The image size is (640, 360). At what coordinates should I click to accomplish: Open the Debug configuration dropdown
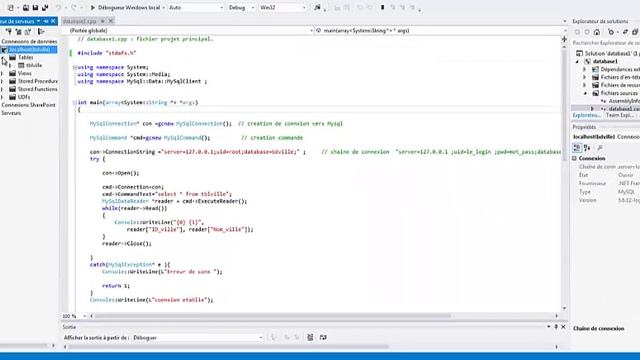[x=241, y=7]
